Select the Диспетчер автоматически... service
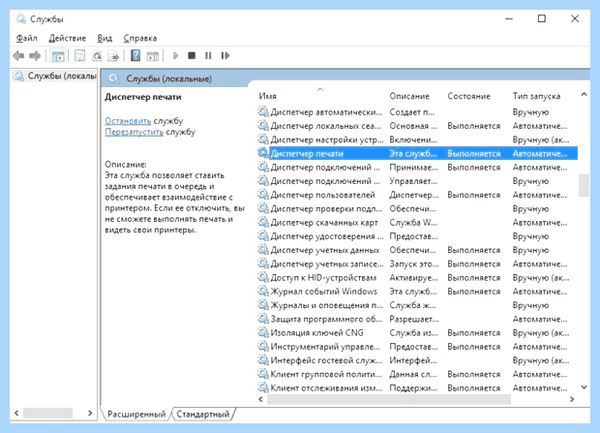This screenshot has height=433, width=600. coord(417,112)
